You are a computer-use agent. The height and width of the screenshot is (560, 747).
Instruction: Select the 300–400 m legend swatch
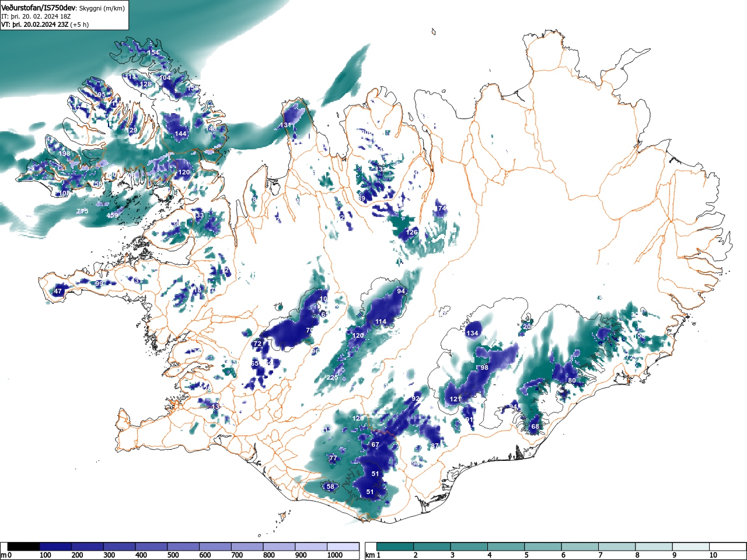click(x=120, y=547)
